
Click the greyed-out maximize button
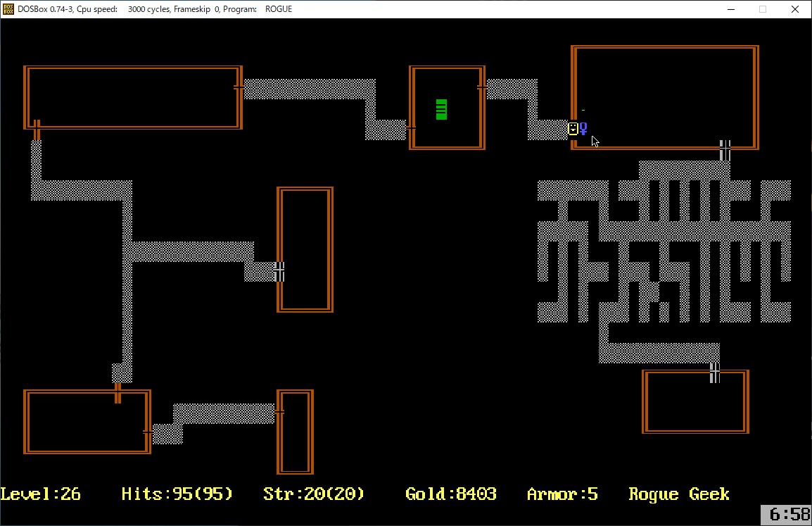pos(763,9)
